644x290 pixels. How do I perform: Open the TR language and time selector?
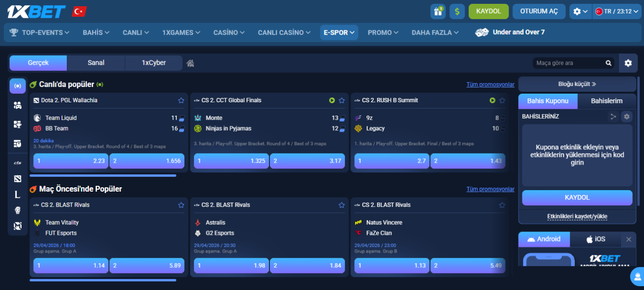617,12
